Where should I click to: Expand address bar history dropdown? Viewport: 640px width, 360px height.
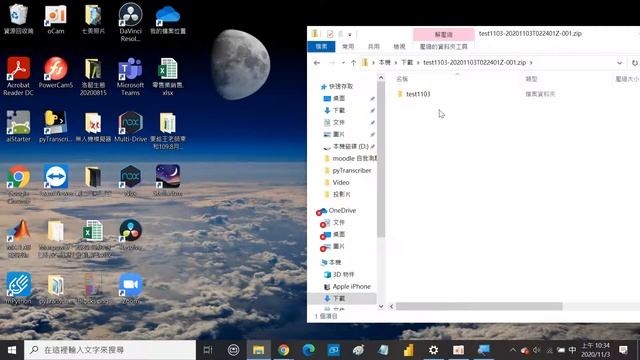[619, 63]
